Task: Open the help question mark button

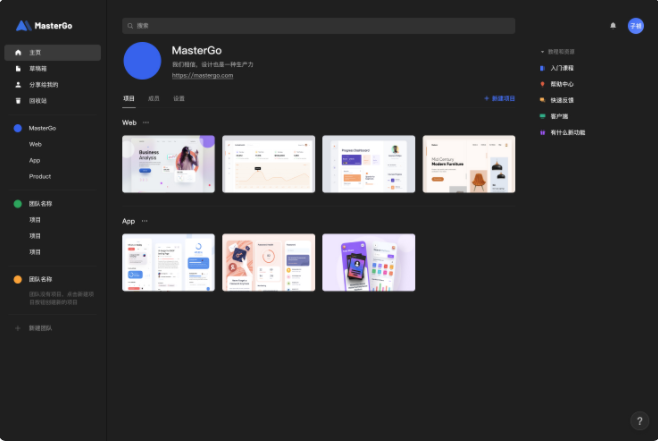Action: pos(639,421)
